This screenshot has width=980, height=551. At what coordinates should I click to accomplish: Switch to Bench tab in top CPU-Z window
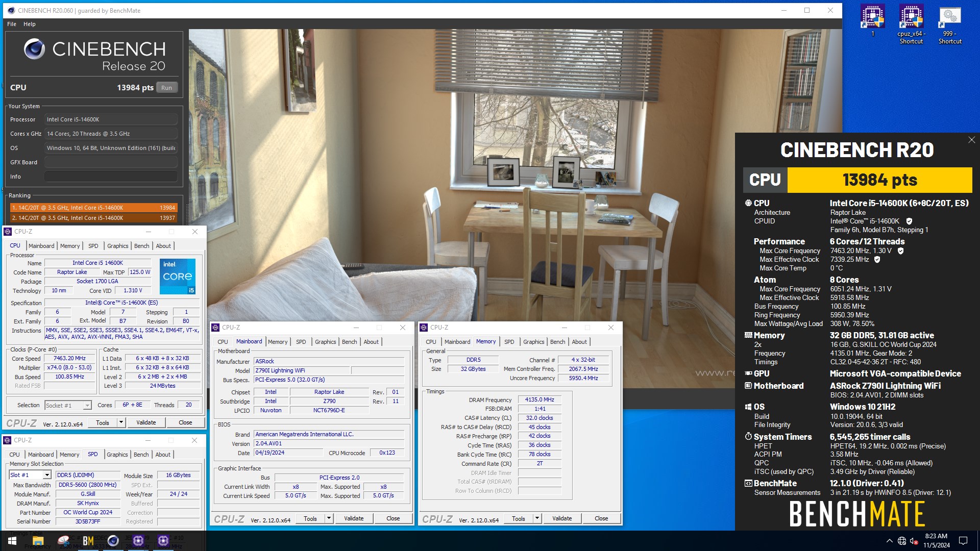(x=141, y=246)
